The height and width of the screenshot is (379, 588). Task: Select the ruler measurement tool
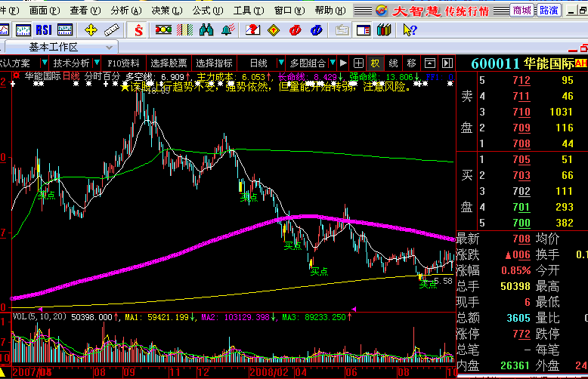[x=112, y=30]
